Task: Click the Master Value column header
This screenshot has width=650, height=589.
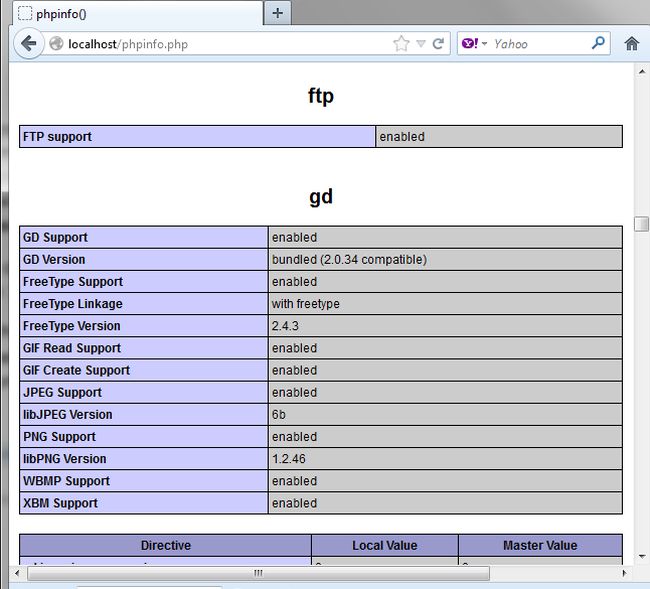Action: (x=540, y=545)
